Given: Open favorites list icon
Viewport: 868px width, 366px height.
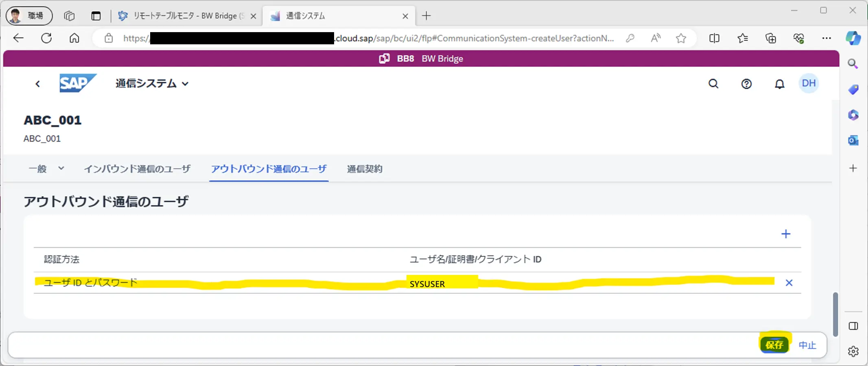Looking at the screenshot, I should point(742,38).
